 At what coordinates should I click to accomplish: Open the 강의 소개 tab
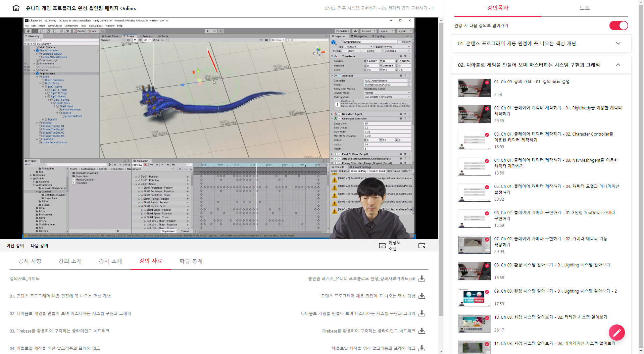coord(70,261)
